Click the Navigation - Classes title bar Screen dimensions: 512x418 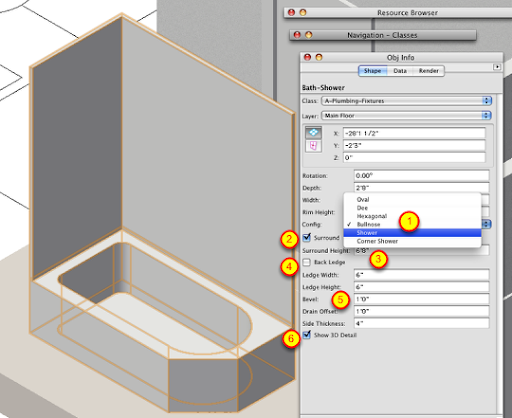click(382, 35)
